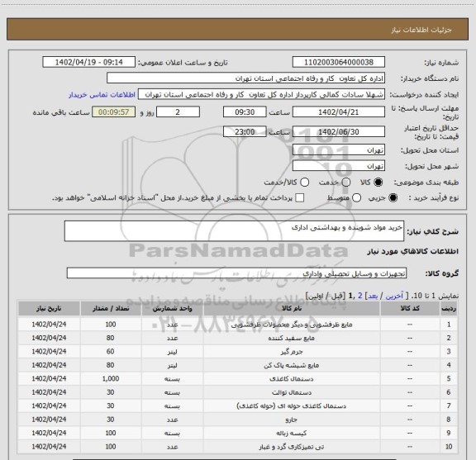Click the remaining time counter 00:09:57

[113, 112]
